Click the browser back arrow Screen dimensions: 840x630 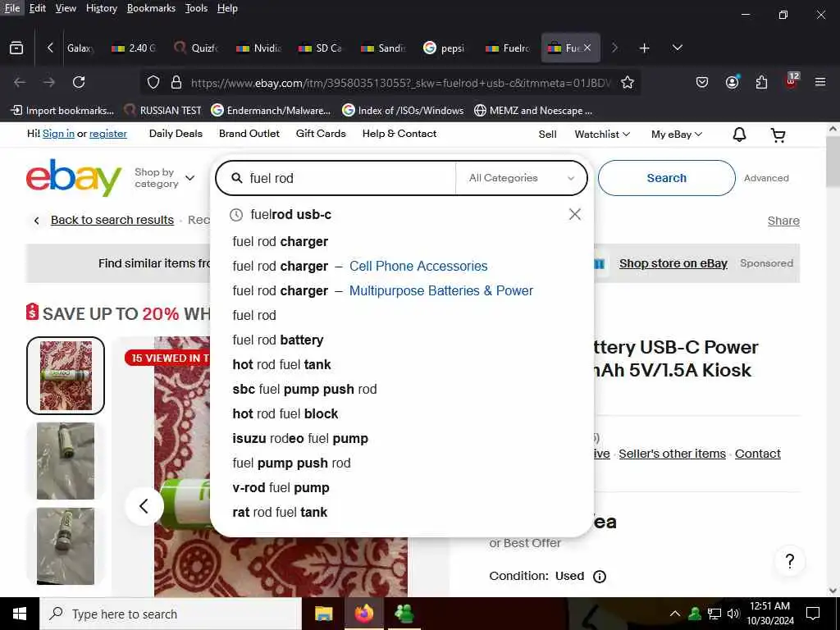(20, 83)
